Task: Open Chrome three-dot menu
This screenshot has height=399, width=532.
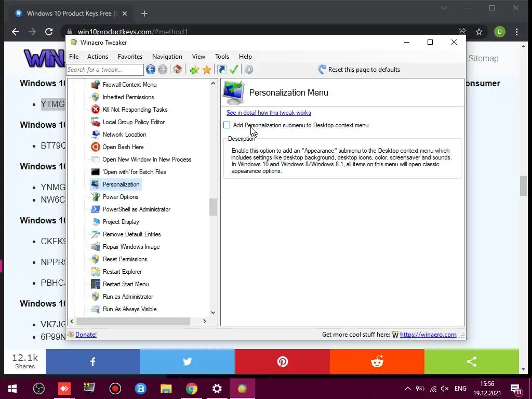Action: tap(517, 32)
